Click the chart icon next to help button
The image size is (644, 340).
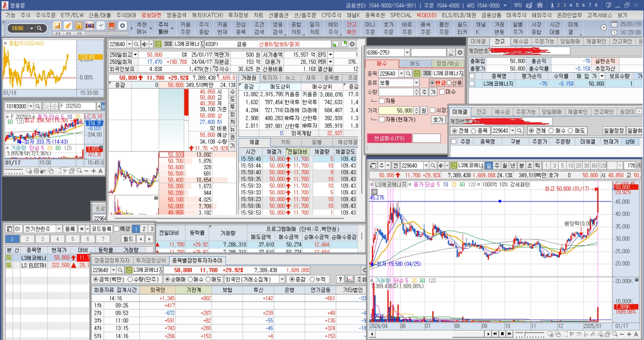pos(350,279)
